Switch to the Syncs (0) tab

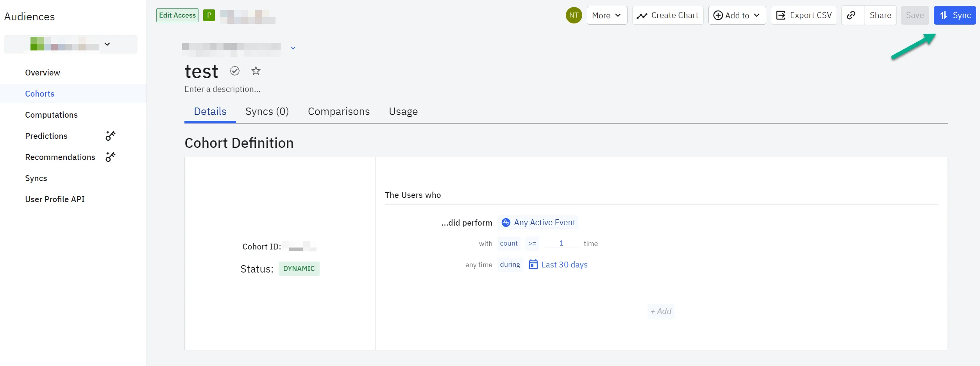tap(267, 111)
